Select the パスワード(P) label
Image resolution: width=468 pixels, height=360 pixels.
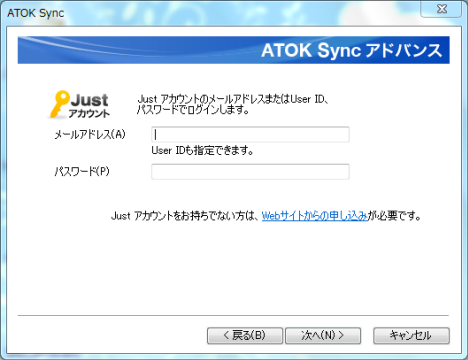pyautogui.click(x=82, y=171)
